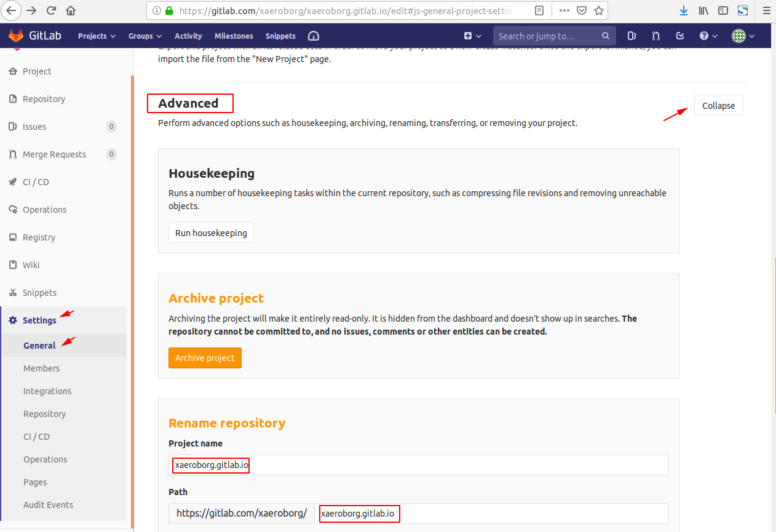Open the user avatar dropdown
The height and width of the screenshot is (532, 776).
tap(743, 36)
